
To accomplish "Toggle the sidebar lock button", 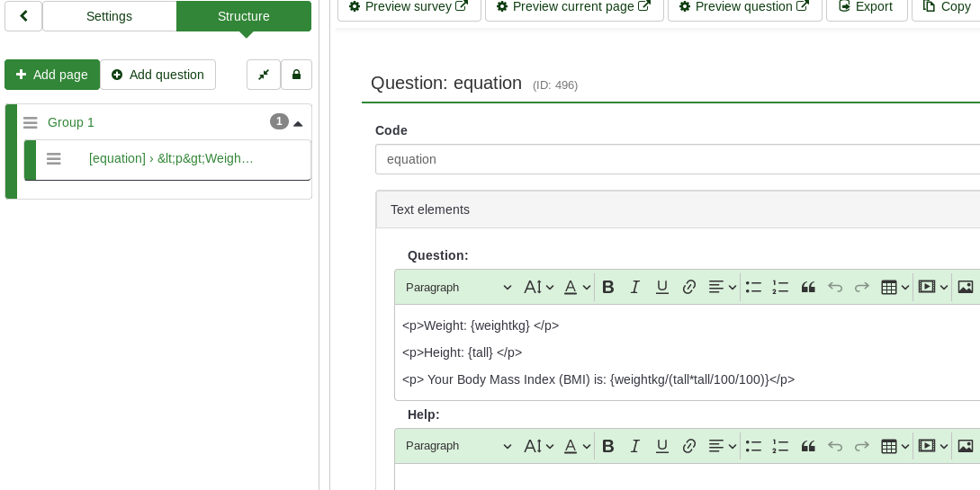I will coord(296,75).
